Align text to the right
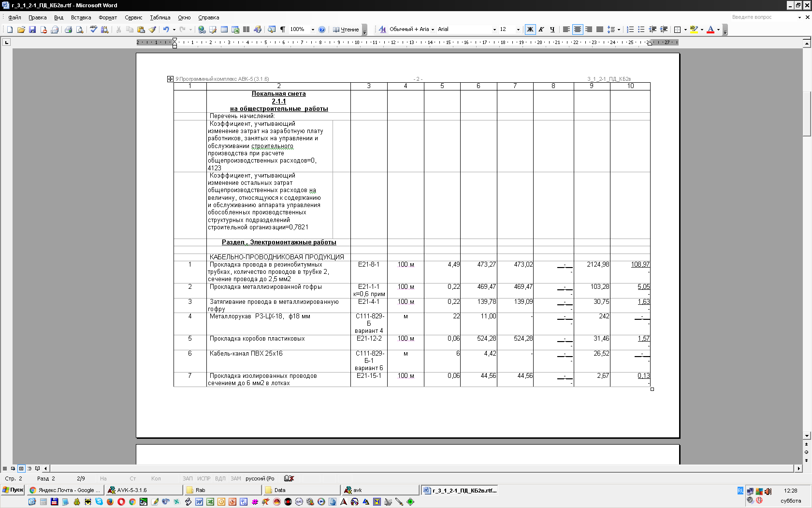Viewport: 812px width, 508px height. [x=588, y=30]
